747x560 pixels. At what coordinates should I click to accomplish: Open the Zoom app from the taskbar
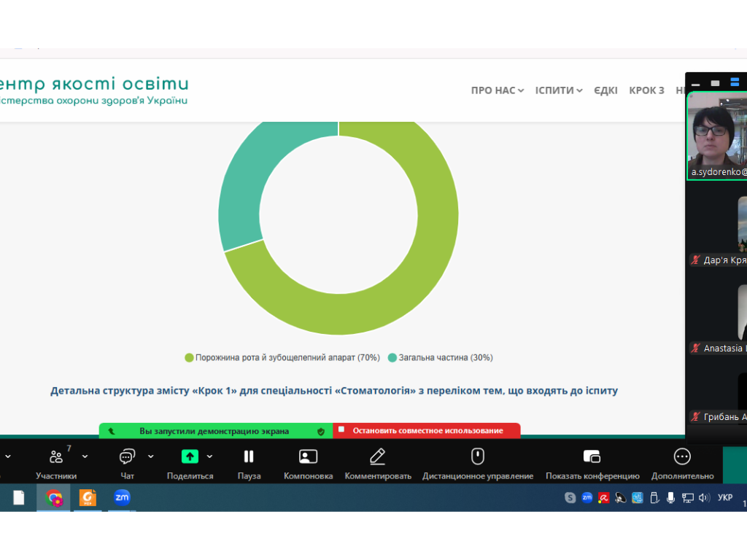[x=122, y=498]
